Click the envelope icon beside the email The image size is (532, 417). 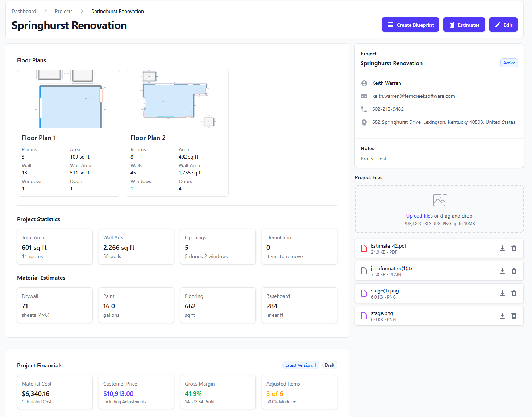pos(364,96)
